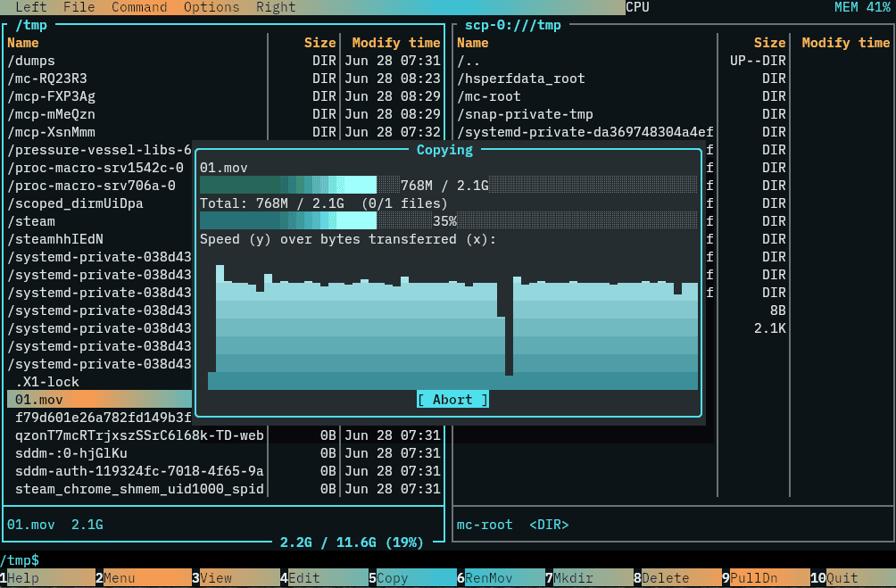Click the total 35% progress bar
This screenshot has width=896, height=588.
pos(449,220)
